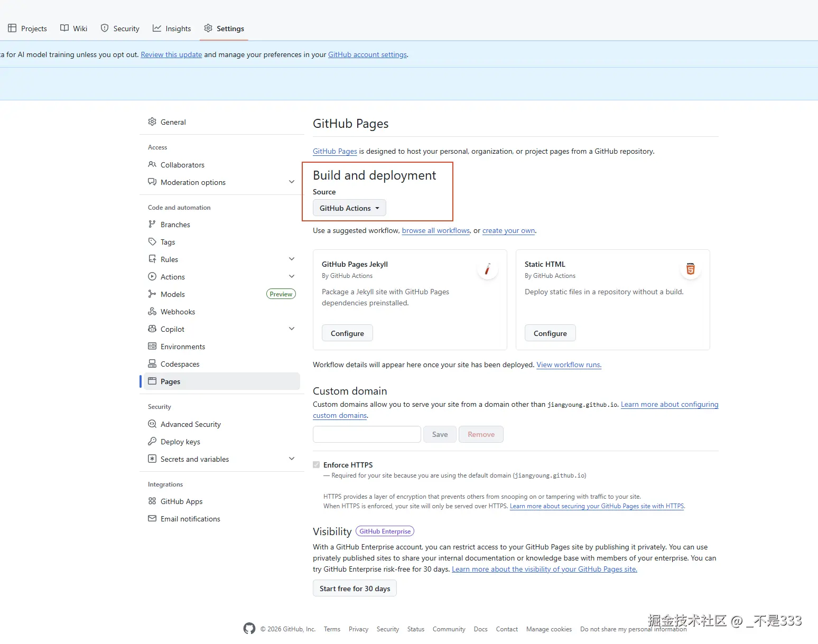Focus the custom domain input field
Image resolution: width=818 pixels, height=644 pixels.
(x=367, y=434)
